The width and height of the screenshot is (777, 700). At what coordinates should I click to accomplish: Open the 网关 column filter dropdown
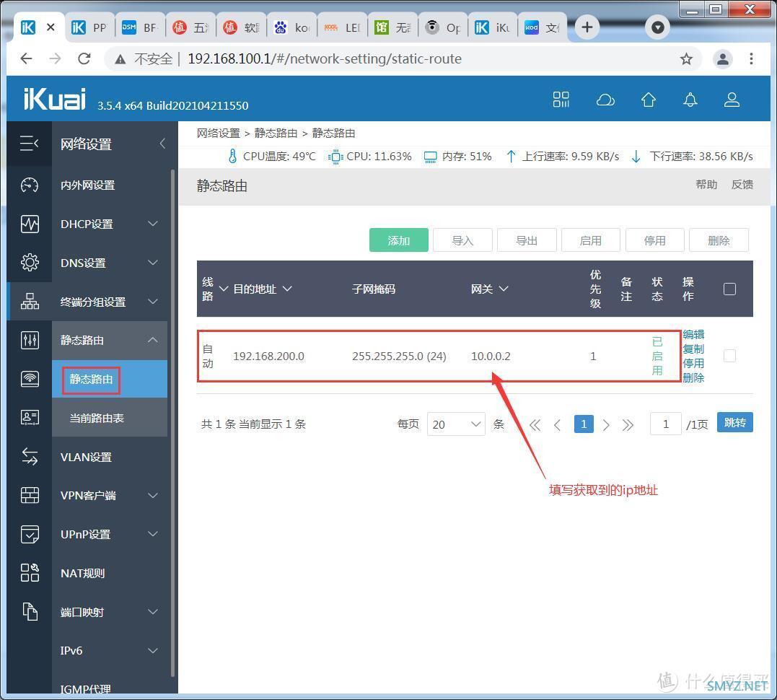tap(504, 289)
